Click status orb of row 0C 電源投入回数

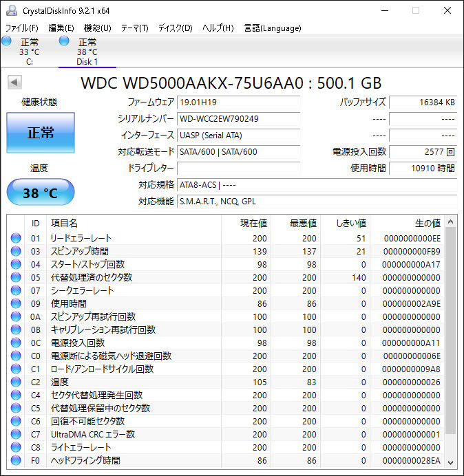16,343
